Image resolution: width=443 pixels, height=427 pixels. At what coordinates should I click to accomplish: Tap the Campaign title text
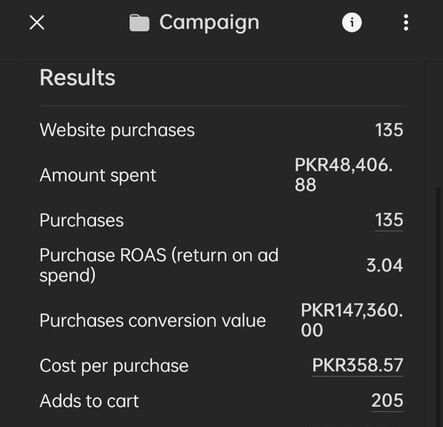click(209, 23)
